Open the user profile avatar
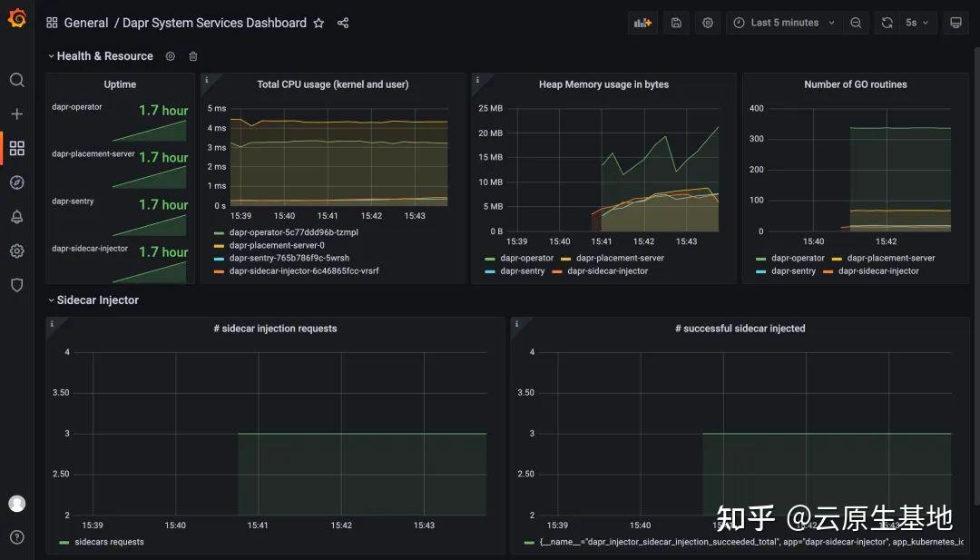This screenshot has height=560, width=980. point(16,503)
